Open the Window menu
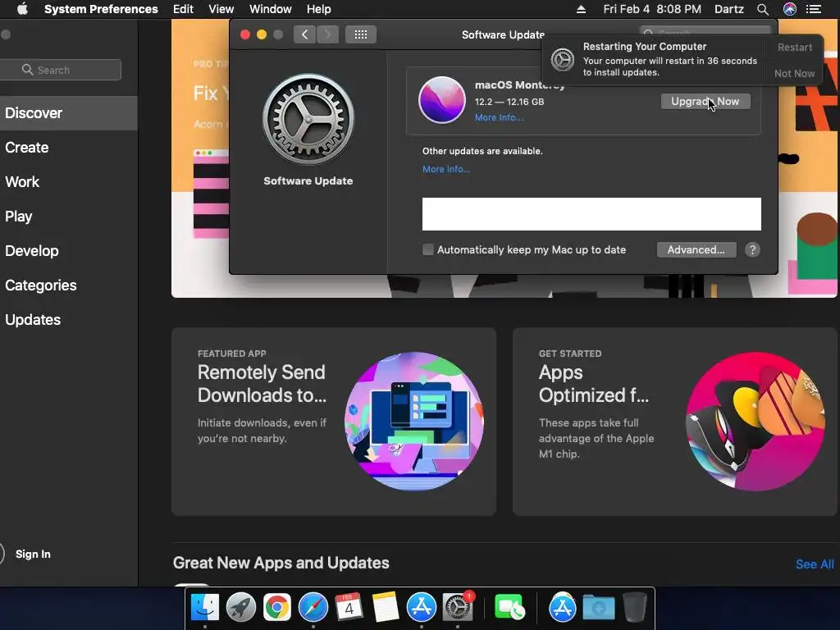The image size is (840, 630). coord(270,9)
